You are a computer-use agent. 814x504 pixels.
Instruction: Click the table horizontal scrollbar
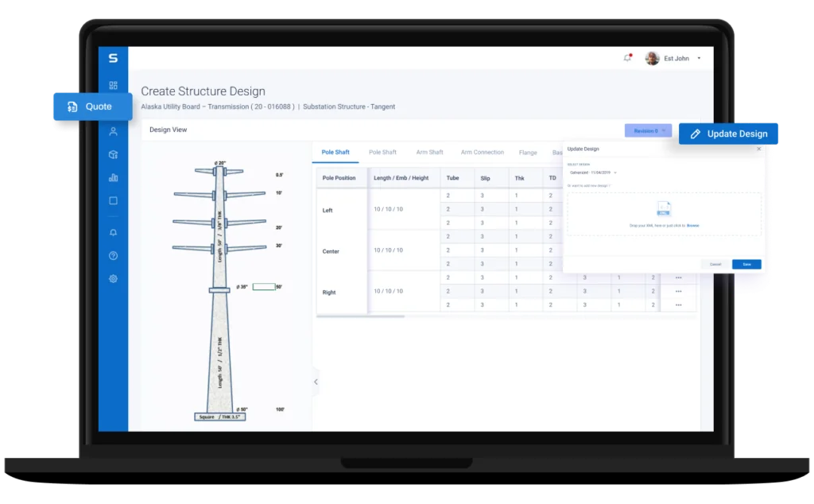coord(360,316)
